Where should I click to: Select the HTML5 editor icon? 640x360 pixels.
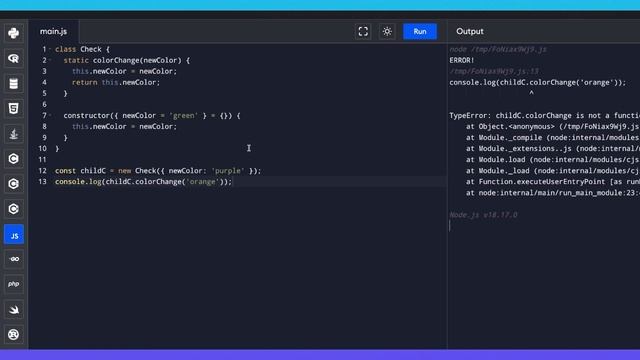(13, 109)
